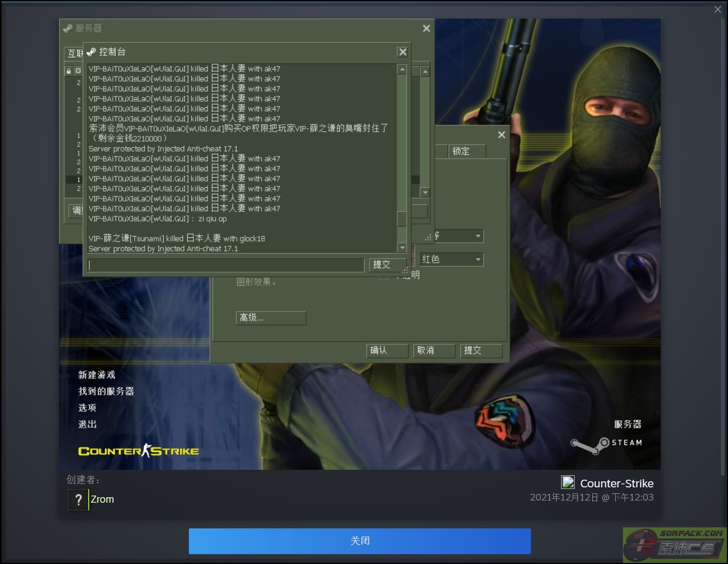Click the Counter-Strike logo in the menu
This screenshot has width=728, height=564.
138,451
